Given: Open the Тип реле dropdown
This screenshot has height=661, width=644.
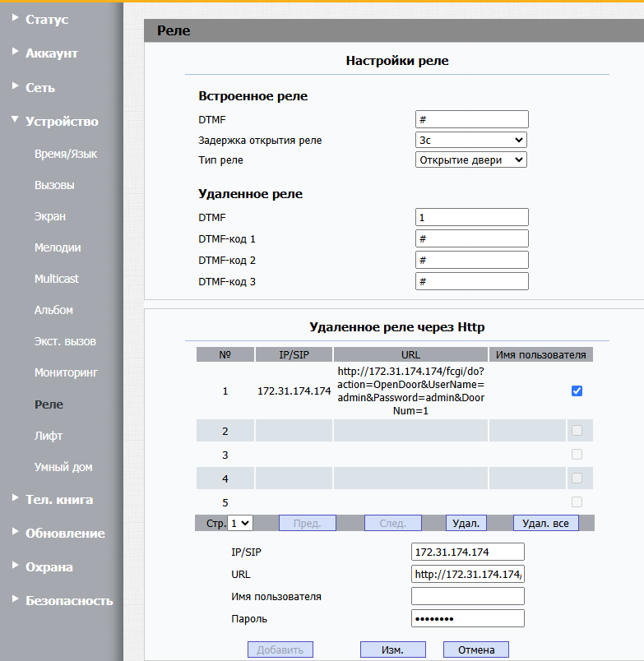Looking at the screenshot, I should click(470, 160).
